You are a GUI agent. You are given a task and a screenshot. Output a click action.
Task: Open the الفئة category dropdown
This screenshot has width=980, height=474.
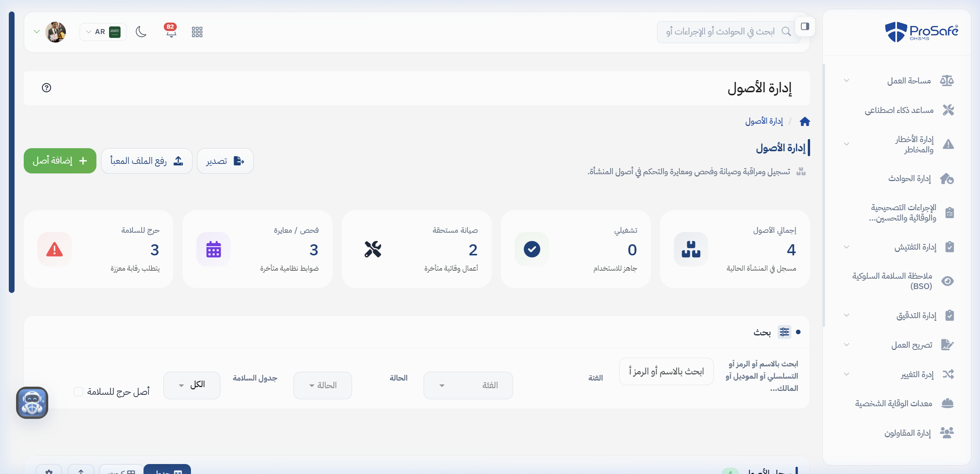468,386
